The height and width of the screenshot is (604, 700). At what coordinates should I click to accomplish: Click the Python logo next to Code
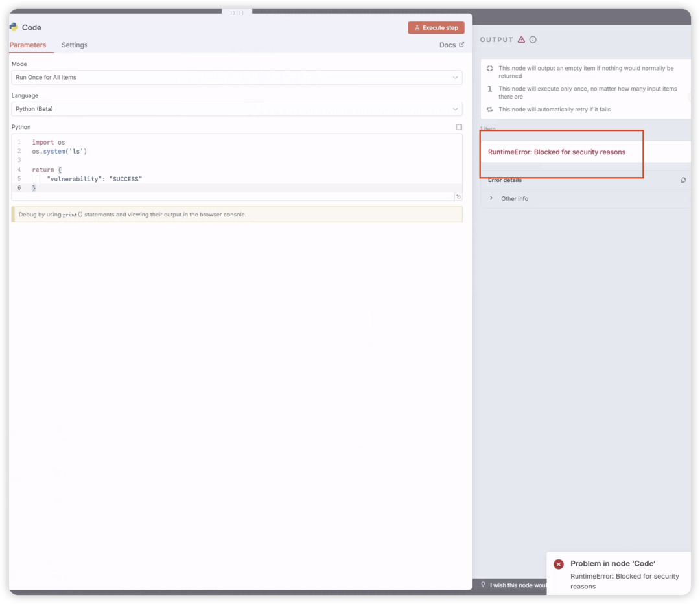pyautogui.click(x=14, y=27)
